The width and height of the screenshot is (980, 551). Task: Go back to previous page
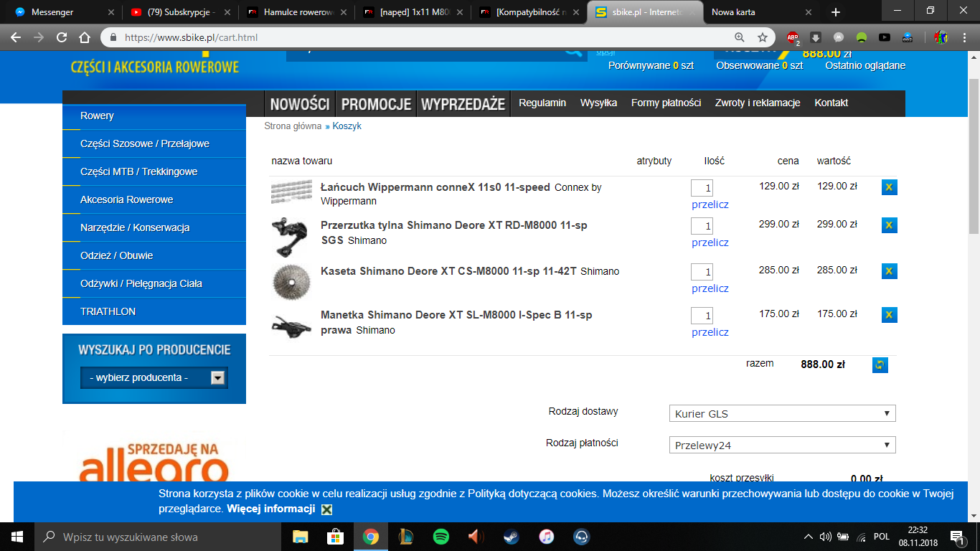tap(16, 37)
